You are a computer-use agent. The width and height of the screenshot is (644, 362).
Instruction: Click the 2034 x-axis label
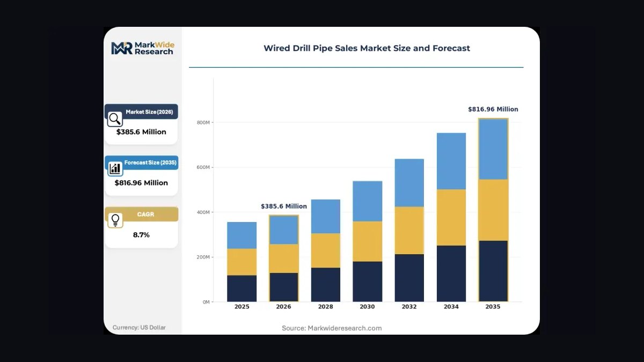tap(451, 307)
